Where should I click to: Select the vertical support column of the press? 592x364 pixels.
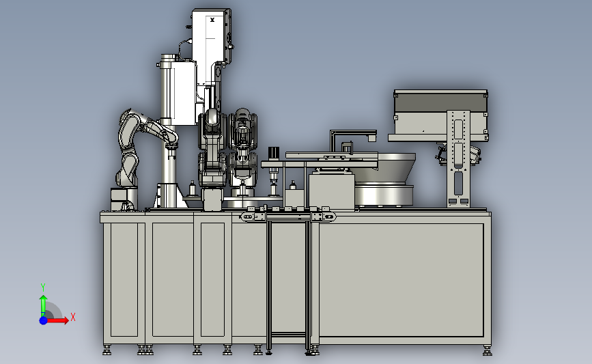coord(169,132)
